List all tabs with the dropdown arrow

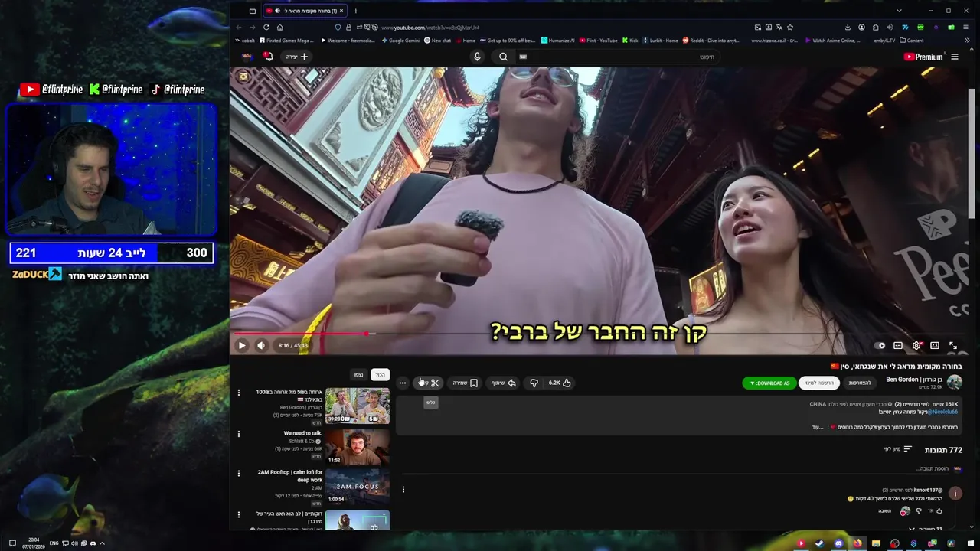(x=899, y=11)
